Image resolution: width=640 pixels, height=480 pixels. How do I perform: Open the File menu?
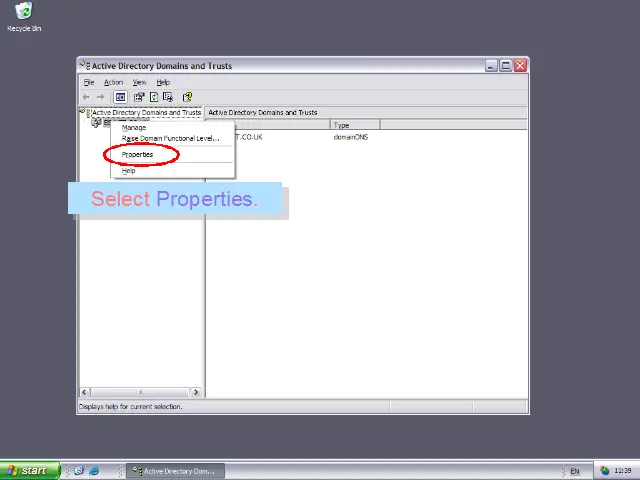click(89, 82)
